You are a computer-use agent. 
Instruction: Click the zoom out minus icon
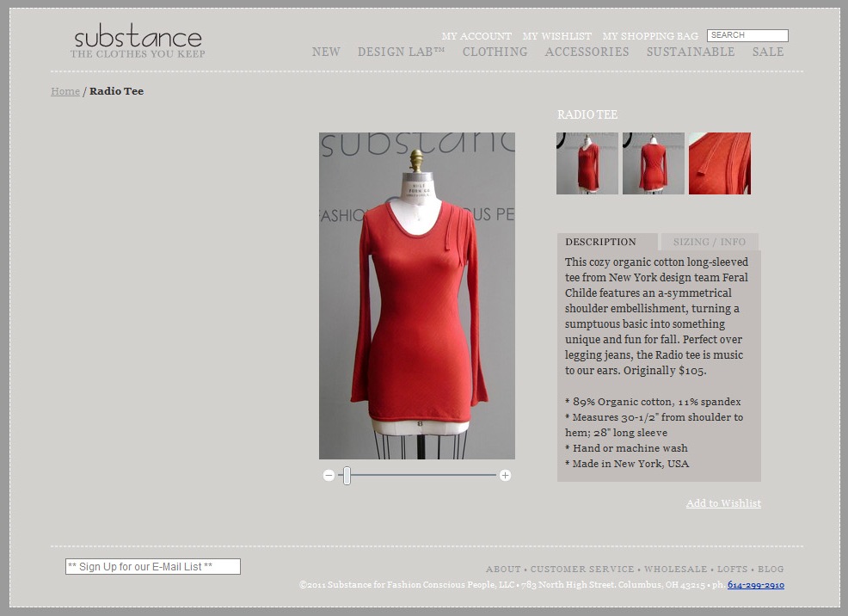pyautogui.click(x=329, y=476)
